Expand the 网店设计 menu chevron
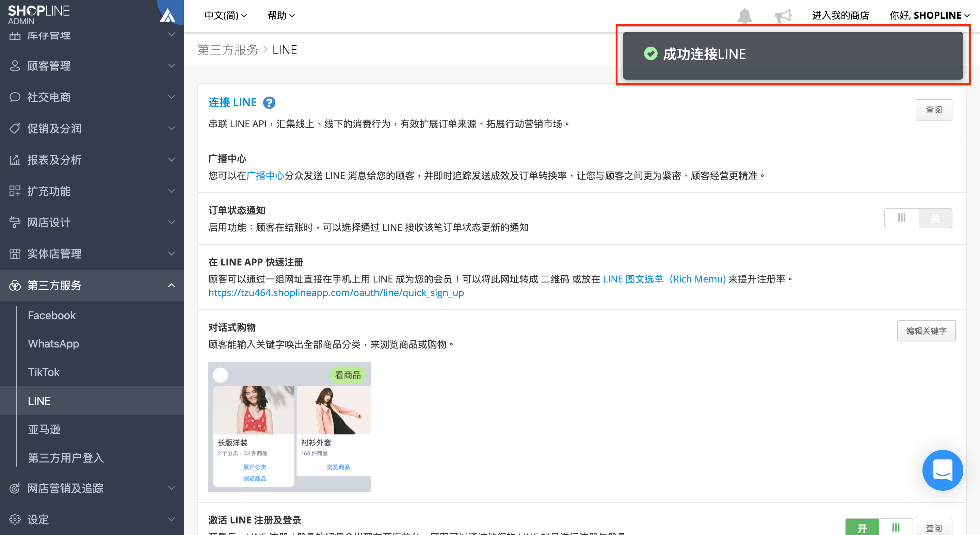Screen dimensions: 980x535 click(172, 223)
